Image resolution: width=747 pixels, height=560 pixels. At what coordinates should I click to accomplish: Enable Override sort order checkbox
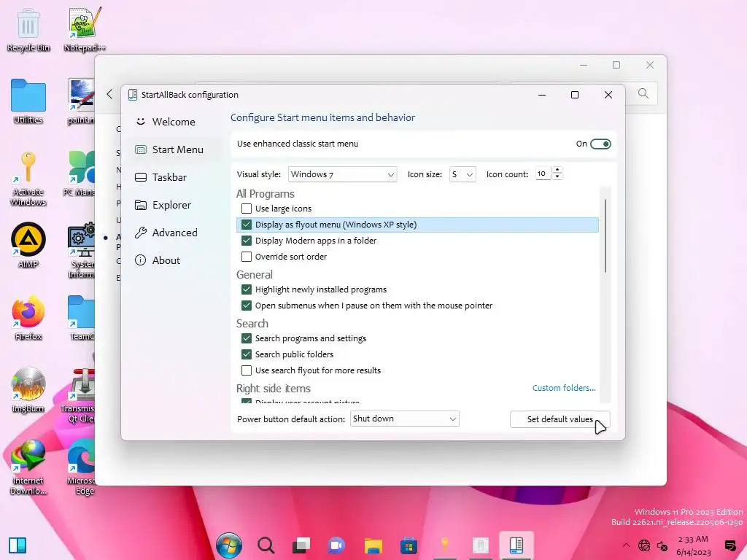[x=247, y=257]
